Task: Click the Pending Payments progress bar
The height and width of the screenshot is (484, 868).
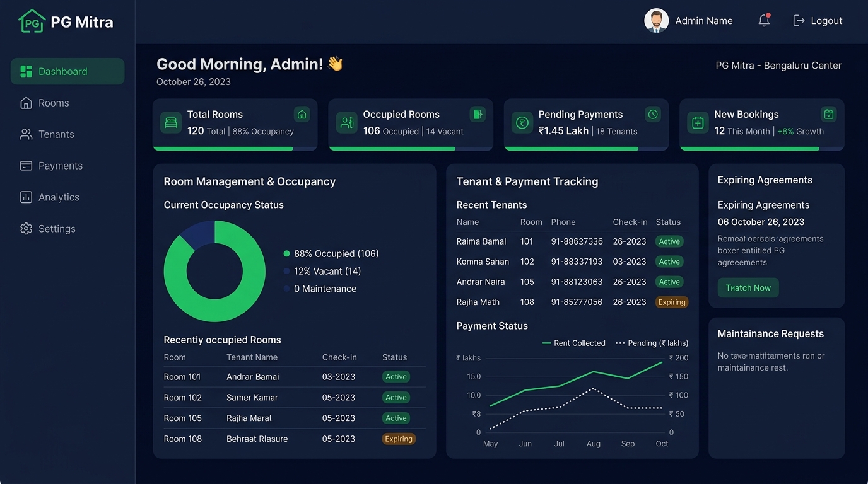Action: click(x=586, y=149)
